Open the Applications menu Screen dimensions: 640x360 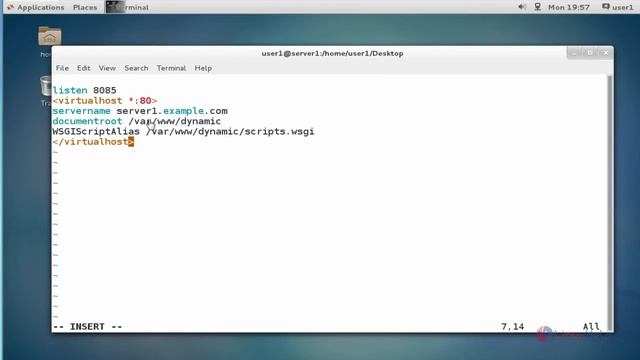point(36,7)
